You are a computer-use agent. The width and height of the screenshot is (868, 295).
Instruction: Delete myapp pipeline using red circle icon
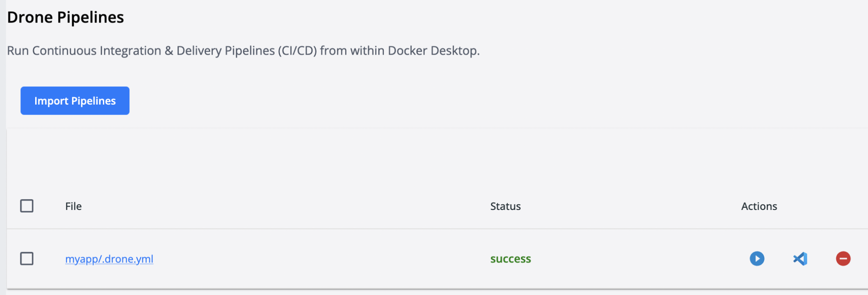point(843,259)
